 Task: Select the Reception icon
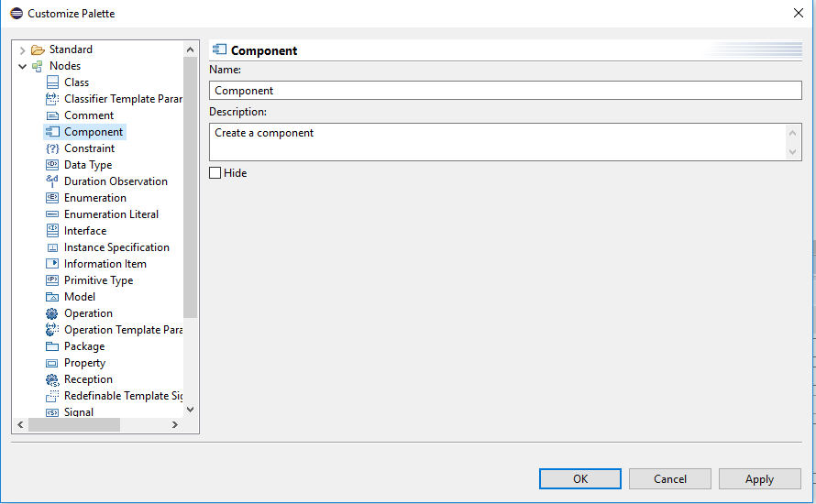(x=52, y=379)
